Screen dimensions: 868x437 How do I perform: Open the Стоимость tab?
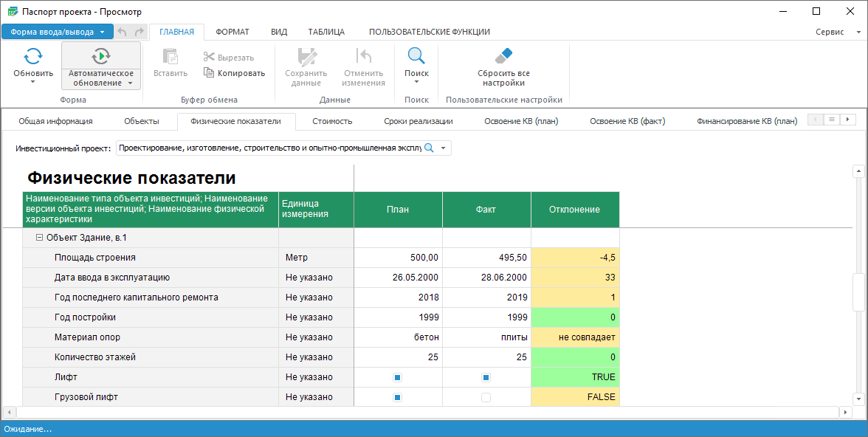click(332, 121)
